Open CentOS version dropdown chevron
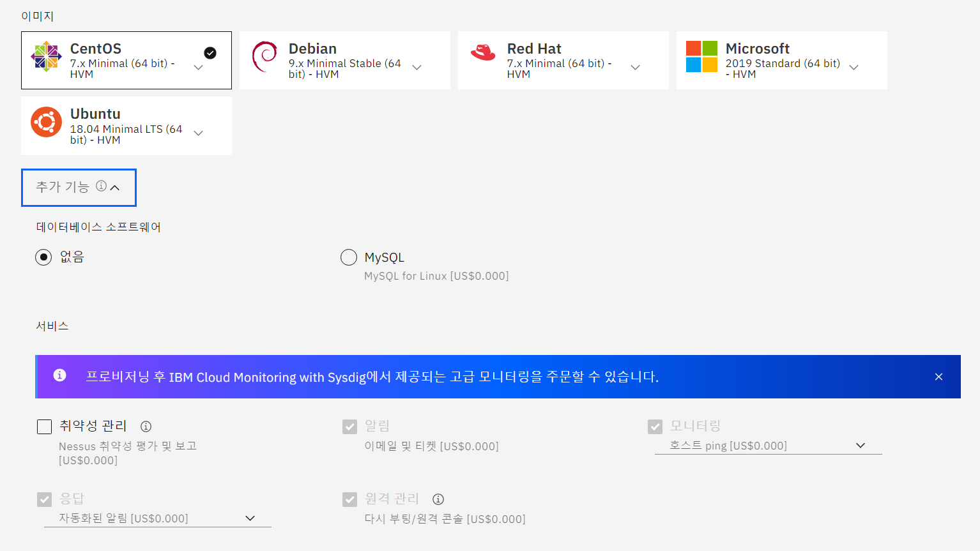Viewport: 980px width, 551px height. (199, 68)
